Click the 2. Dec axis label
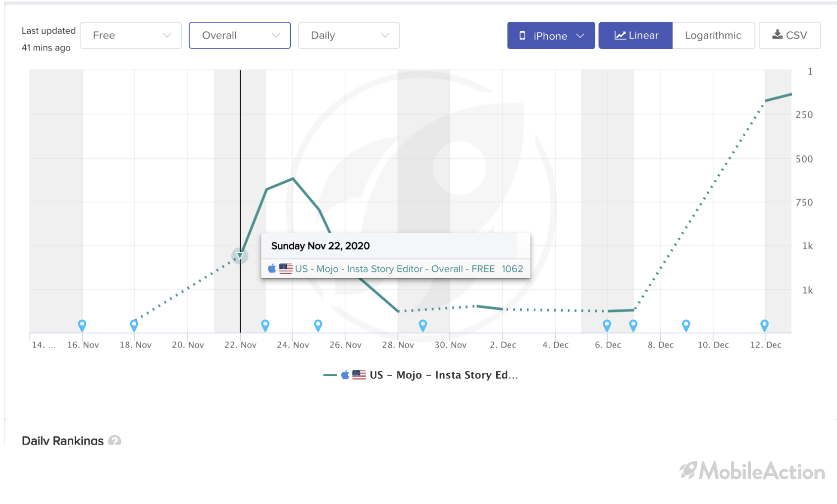 [x=503, y=345]
